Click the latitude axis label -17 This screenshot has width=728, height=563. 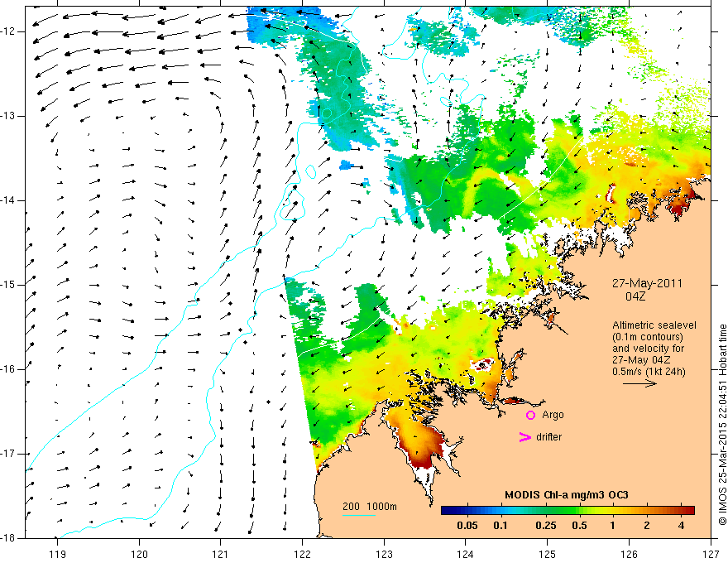(9, 454)
